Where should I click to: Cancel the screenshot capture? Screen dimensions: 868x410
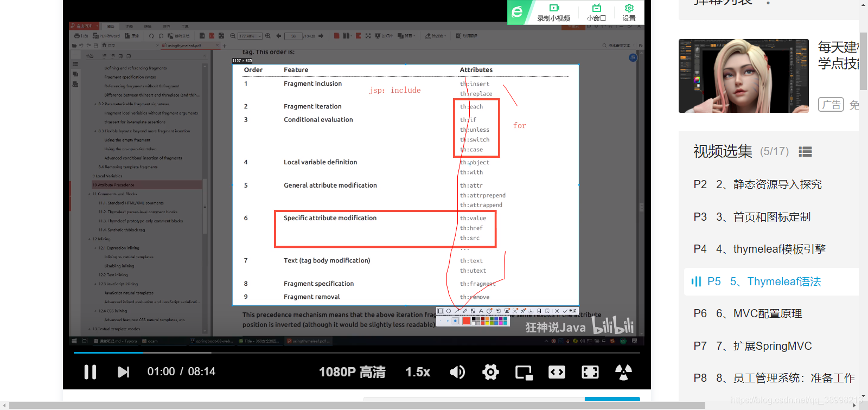(x=557, y=311)
